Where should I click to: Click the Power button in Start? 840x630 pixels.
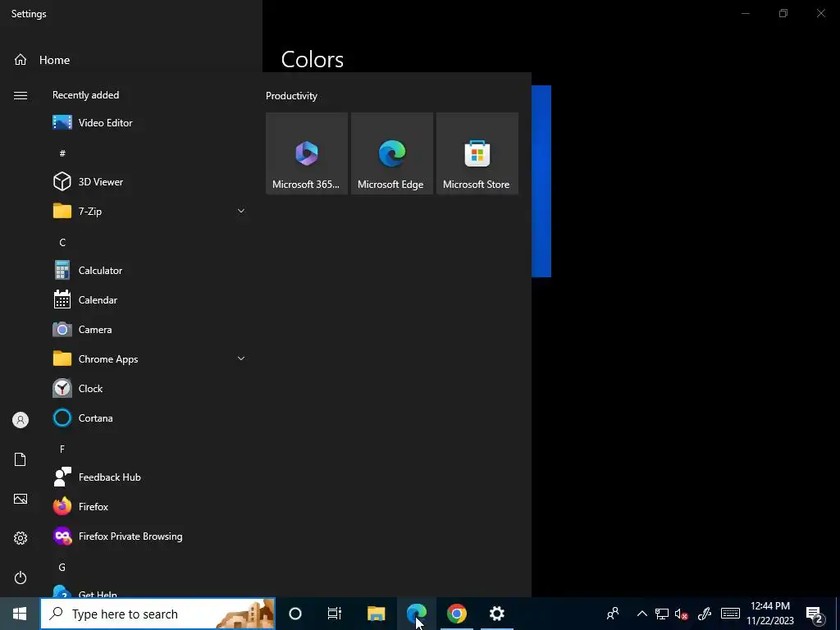tap(21, 577)
